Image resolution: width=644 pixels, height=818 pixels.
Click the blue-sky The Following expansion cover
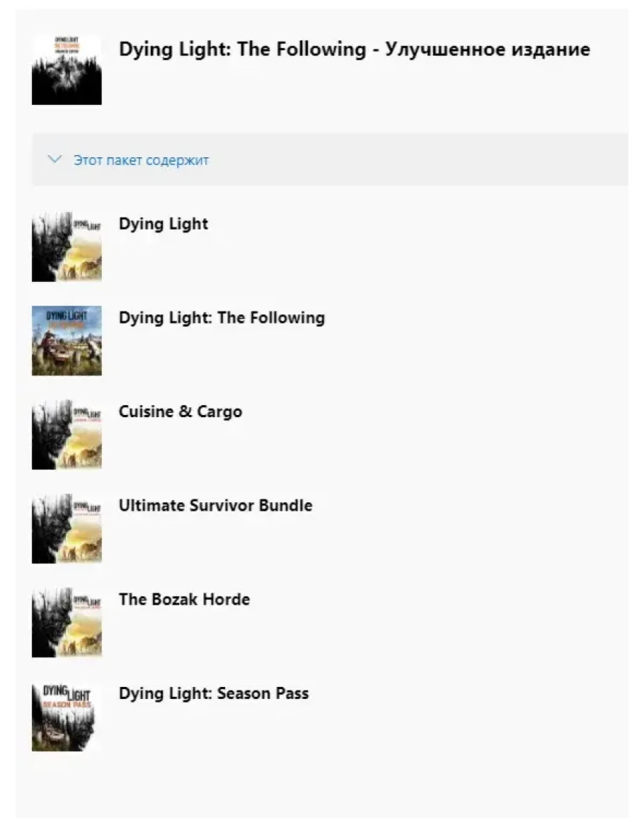[x=67, y=341]
